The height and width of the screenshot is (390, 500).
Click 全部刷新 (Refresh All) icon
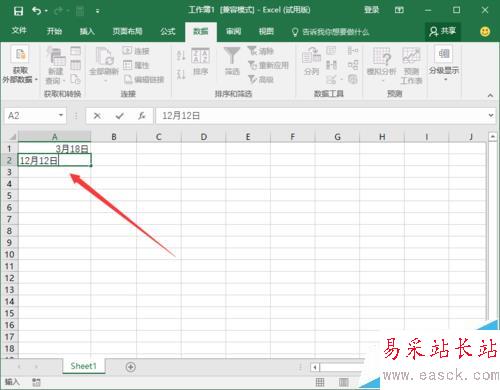click(104, 65)
